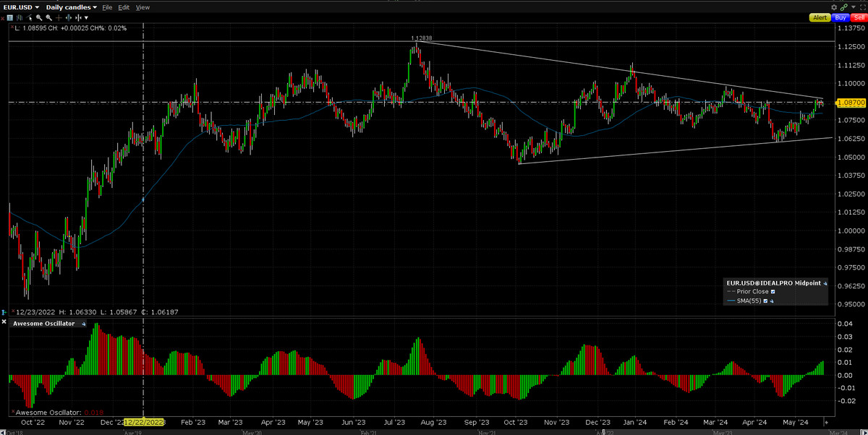Enable the crosshair tool
The height and width of the screenshot is (435, 868).
(x=59, y=17)
